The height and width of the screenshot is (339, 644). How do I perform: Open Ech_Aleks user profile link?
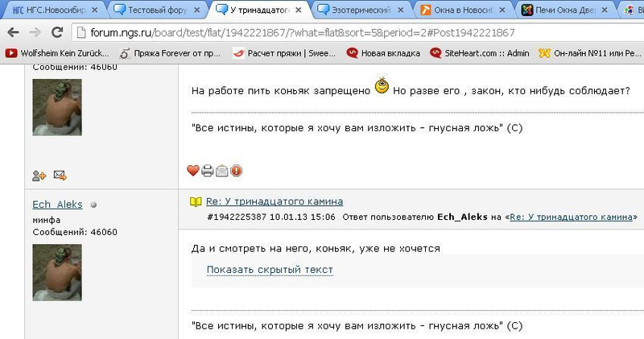57,205
